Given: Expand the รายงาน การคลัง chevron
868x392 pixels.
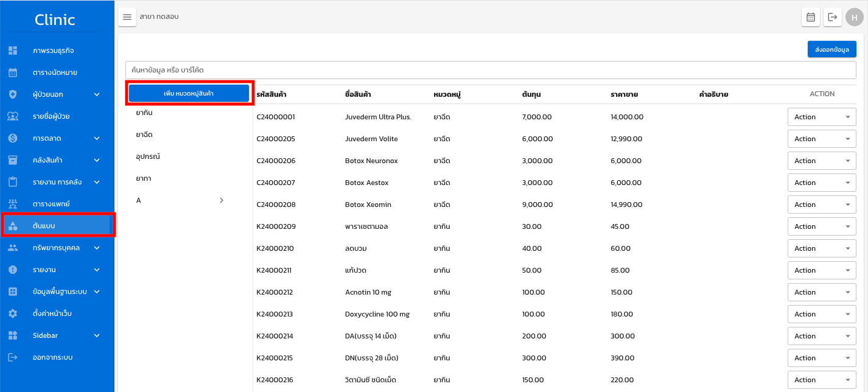Looking at the screenshot, I should click(x=97, y=182).
